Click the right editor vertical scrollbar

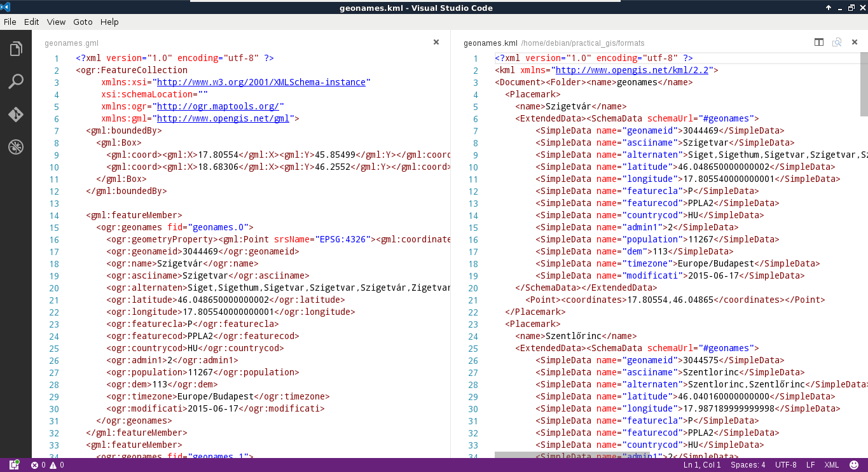(x=864, y=84)
